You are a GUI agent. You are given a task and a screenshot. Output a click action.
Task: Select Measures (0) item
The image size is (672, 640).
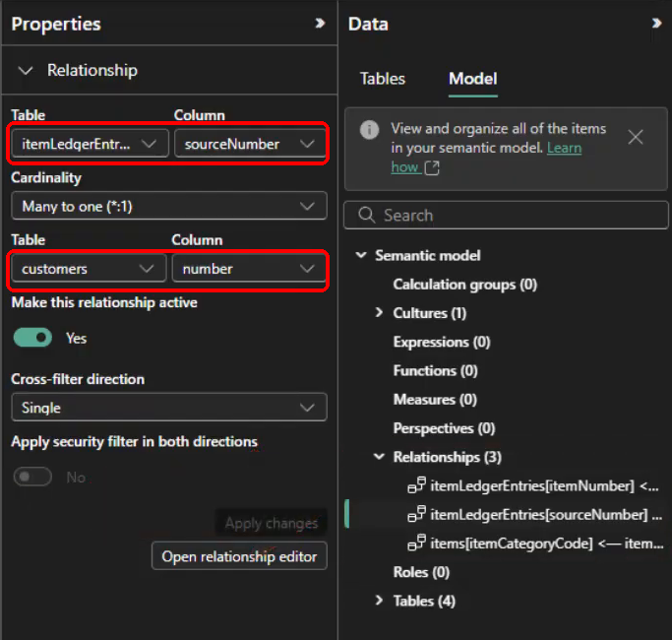pyautogui.click(x=435, y=400)
